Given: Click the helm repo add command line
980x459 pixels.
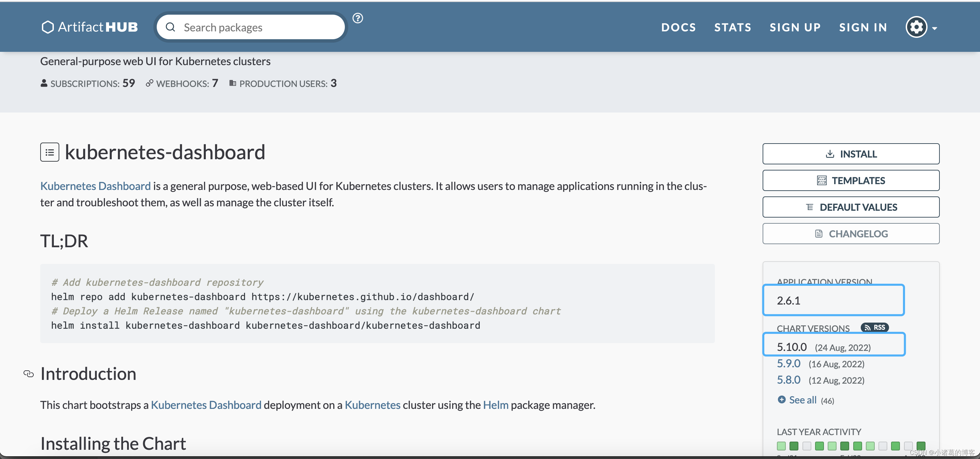Looking at the screenshot, I should (x=262, y=296).
